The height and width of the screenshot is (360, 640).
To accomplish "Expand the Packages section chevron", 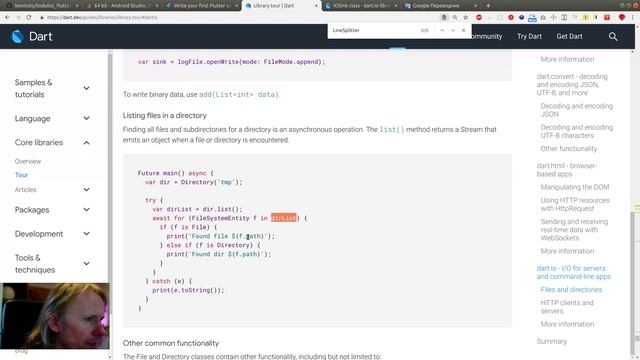I will 87,210.
